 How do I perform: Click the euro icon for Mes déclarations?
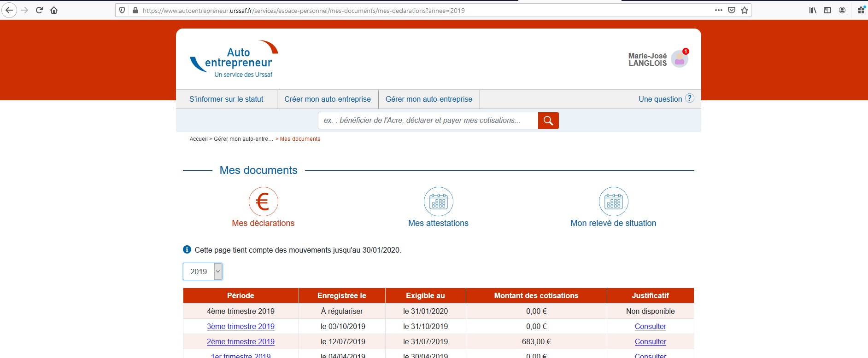pos(263,202)
